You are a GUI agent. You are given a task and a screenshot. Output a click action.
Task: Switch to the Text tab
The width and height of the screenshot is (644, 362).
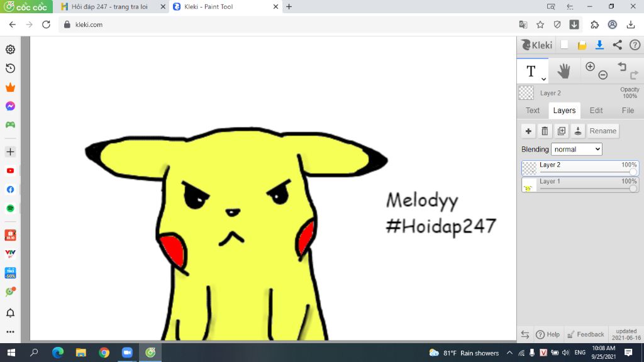[533, 111]
